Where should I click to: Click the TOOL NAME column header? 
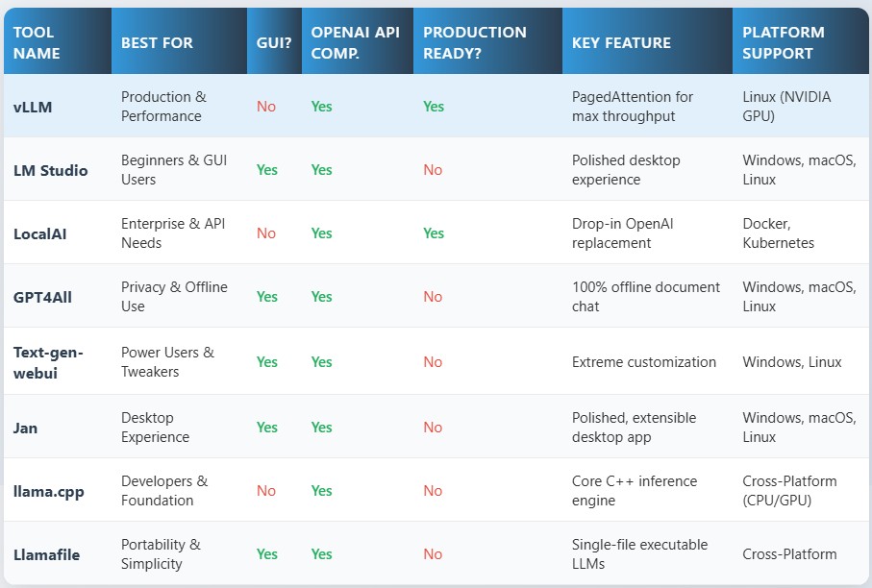(x=37, y=42)
